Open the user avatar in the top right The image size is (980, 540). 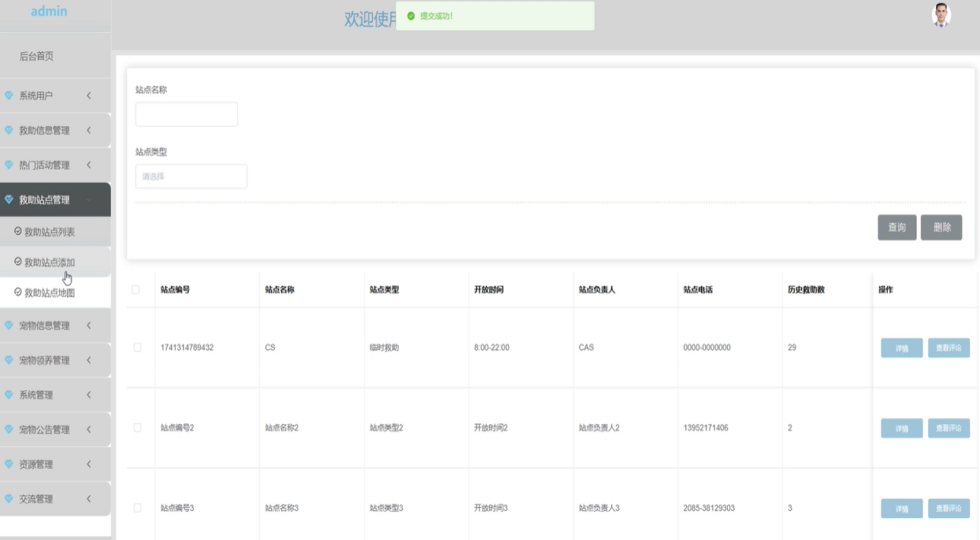point(941,15)
